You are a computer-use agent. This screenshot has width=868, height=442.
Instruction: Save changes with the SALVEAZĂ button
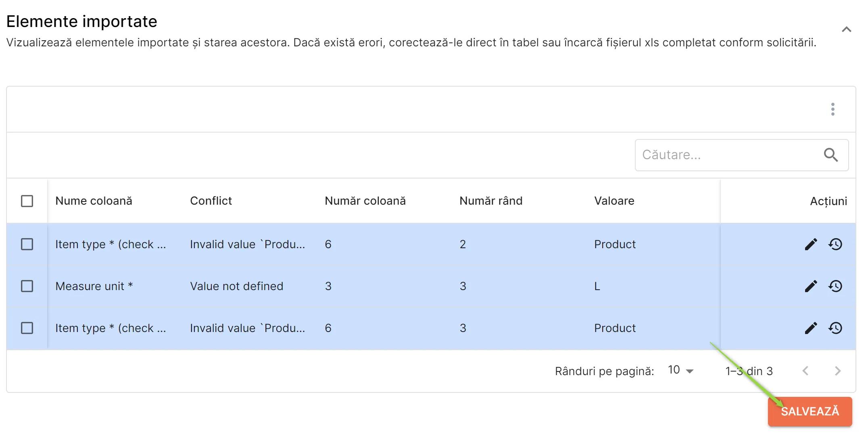pyautogui.click(x=810, y=411)
